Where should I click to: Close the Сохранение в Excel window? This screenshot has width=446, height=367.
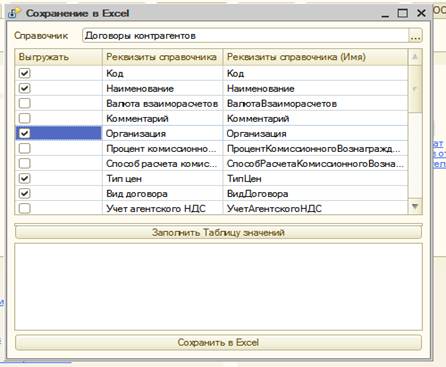point(421,13)
